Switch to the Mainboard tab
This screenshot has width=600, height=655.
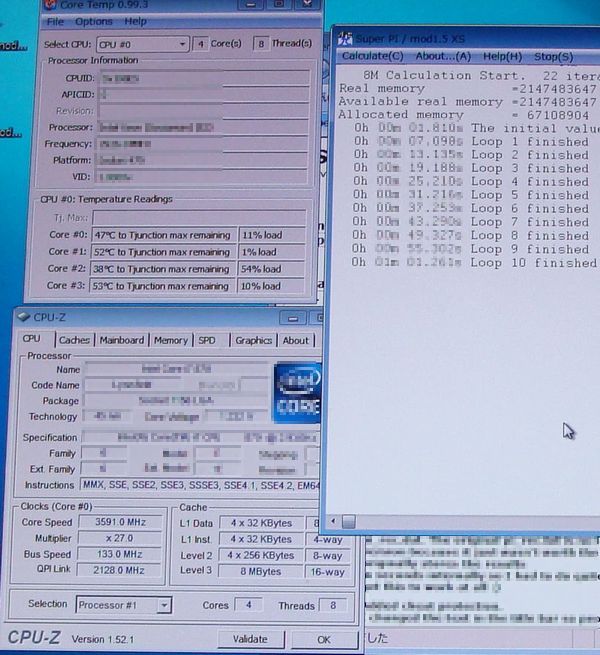tap(122, 340)
